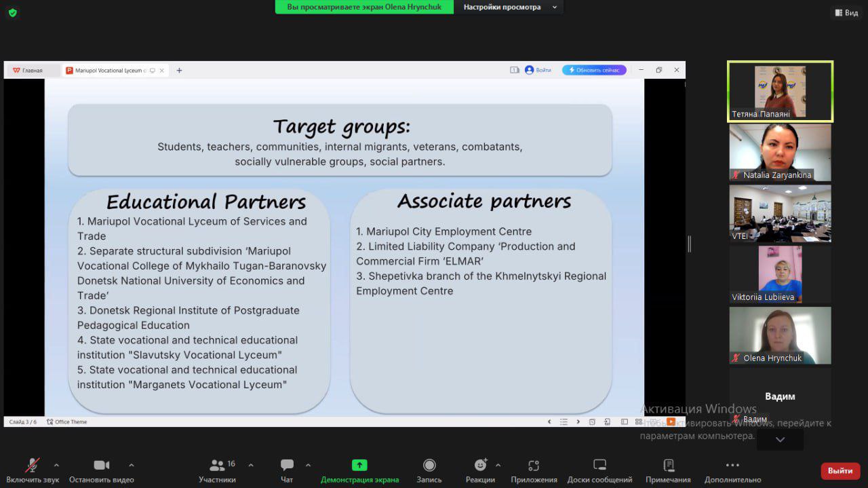The image size is (868, 488).
Task: Open Дополнительно more options
Action: (732, 470)
